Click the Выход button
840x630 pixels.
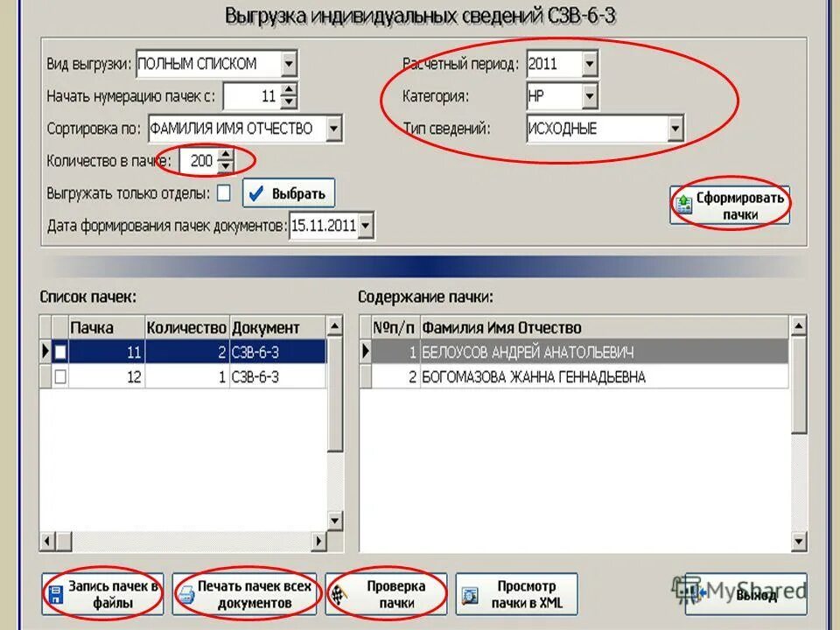point(746,595)
